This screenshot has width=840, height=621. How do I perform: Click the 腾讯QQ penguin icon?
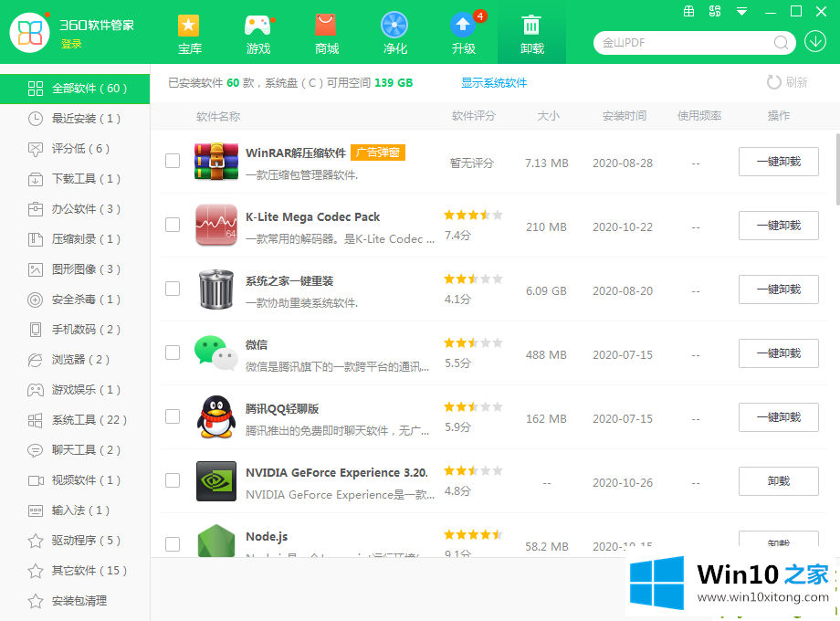click(x=215, y=416)
